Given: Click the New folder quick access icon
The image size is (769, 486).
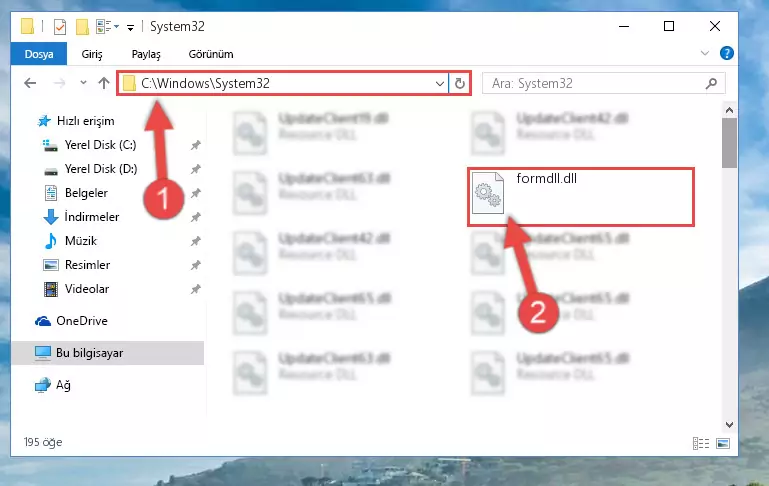Looking at the screenshot, I should click(82, 26).
